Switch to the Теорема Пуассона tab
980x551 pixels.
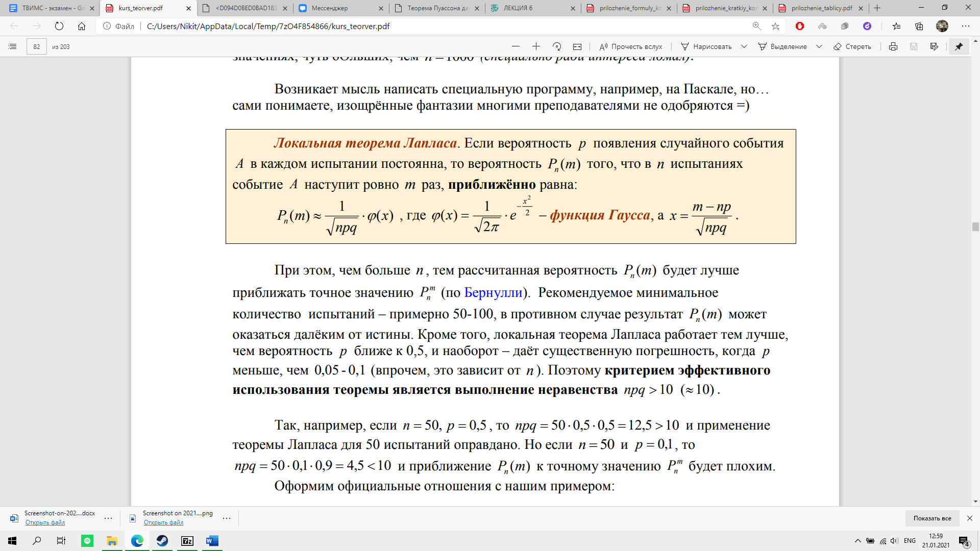(x=436, y=8)
